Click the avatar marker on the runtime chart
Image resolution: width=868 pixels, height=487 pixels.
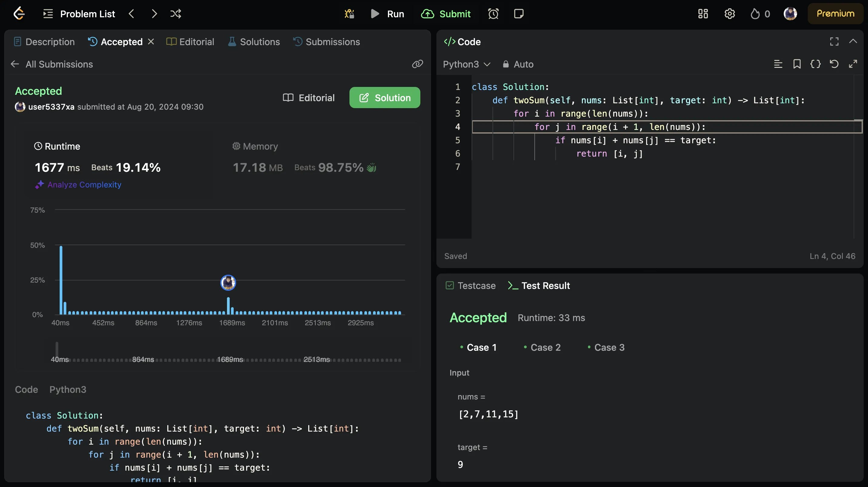[x=228, y=283]
